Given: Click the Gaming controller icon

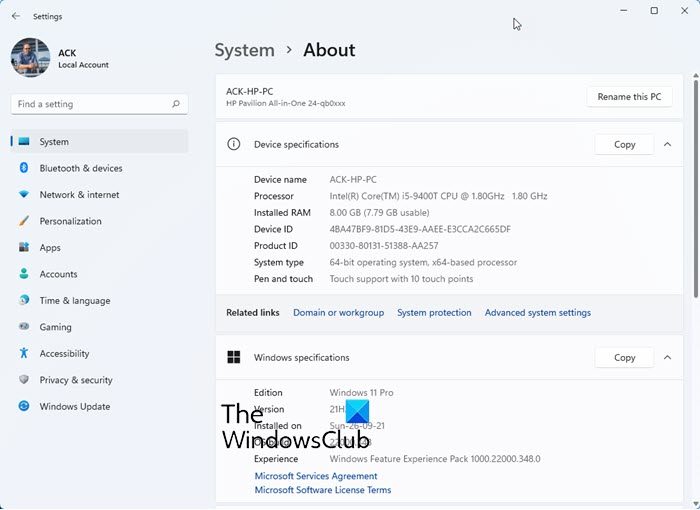Looking at the screenshot, I should tap(24, 326).
